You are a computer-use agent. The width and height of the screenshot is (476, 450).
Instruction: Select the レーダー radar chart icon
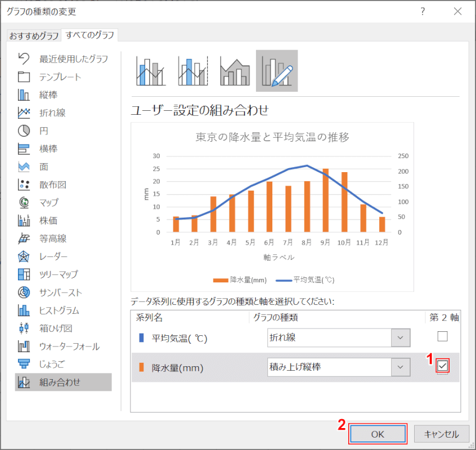coord(24,256)
